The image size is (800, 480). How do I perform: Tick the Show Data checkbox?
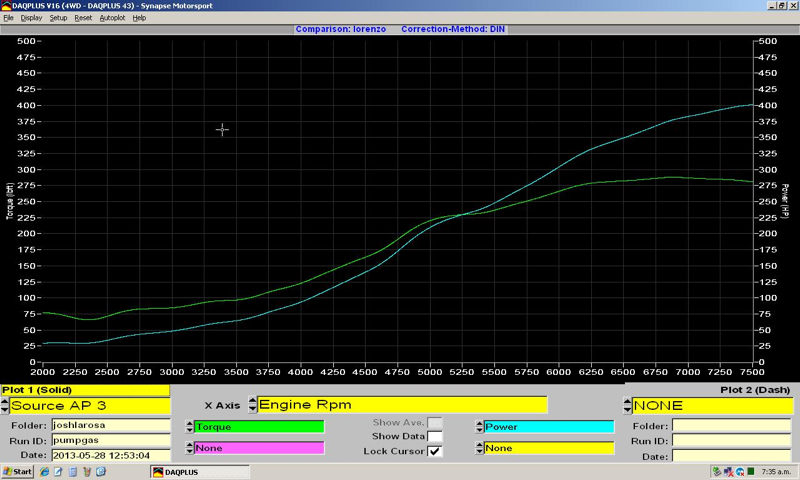[x=435, y=437]
